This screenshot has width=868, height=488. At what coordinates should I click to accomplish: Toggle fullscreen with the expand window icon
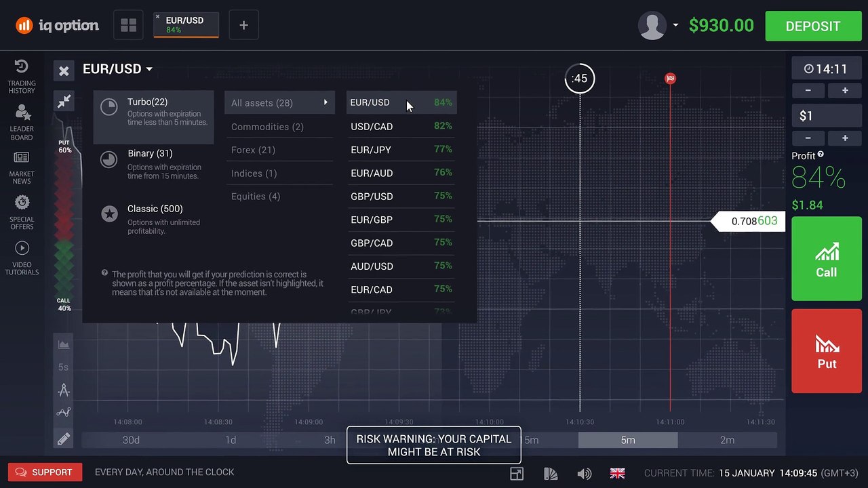pos(516,473)
